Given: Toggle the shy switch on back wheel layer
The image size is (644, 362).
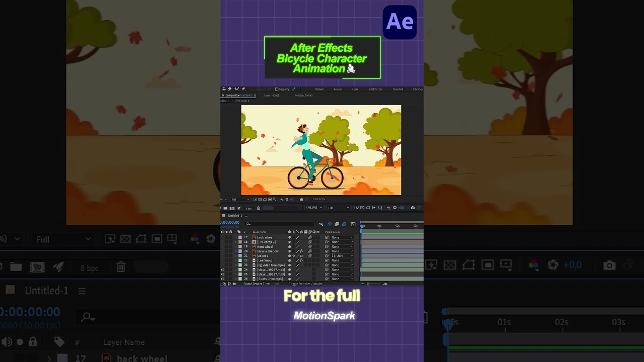Looking at the screenshot, I should pos(289,237).
